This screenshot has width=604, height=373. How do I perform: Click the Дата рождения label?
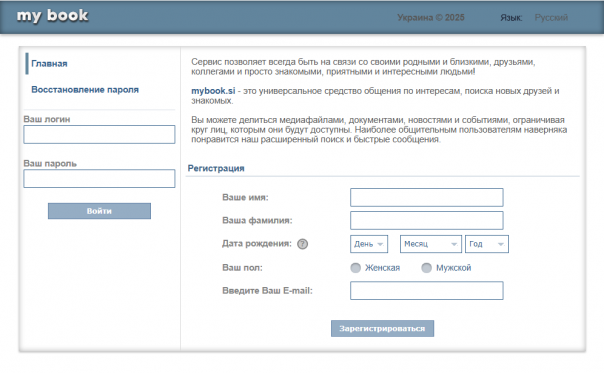pos(257,244)
